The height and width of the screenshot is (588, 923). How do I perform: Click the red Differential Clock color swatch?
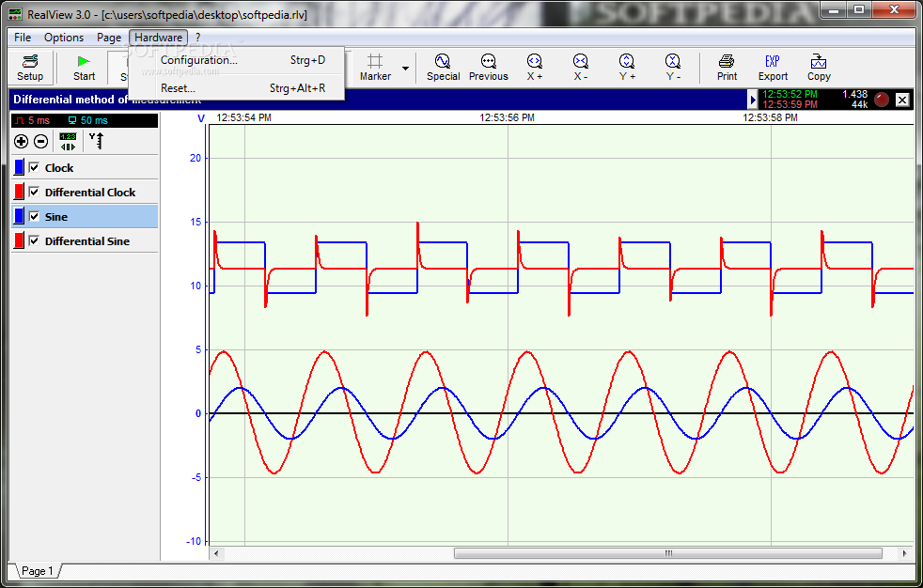(19, 192)
